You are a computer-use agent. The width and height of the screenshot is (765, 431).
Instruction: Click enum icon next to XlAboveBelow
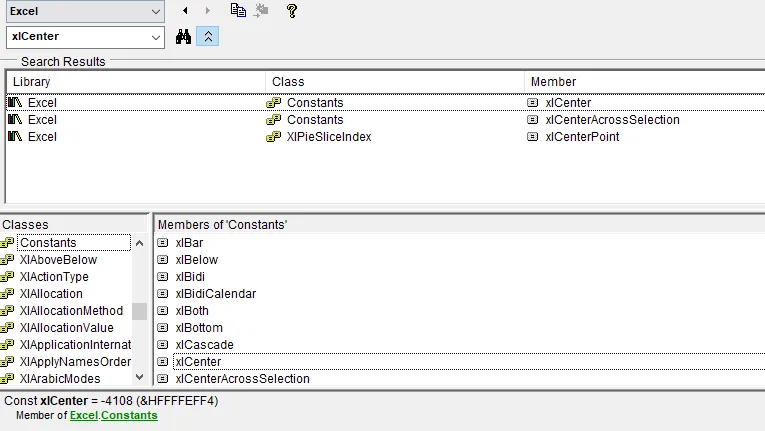(7, 260)
